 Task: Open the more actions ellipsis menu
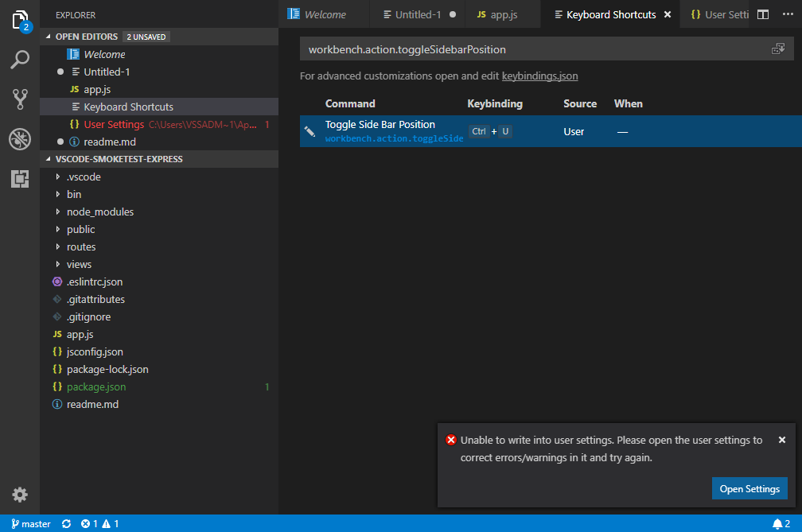coord(788,14)
